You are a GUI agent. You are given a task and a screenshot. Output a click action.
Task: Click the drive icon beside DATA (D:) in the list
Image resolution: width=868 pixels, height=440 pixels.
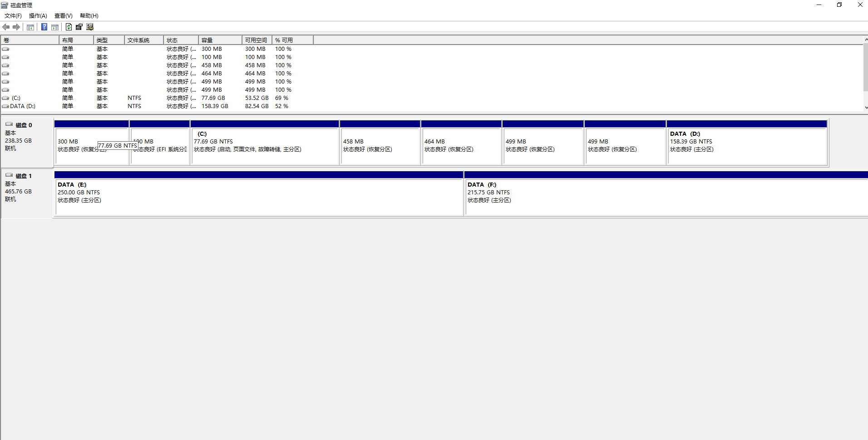(5, 106)
